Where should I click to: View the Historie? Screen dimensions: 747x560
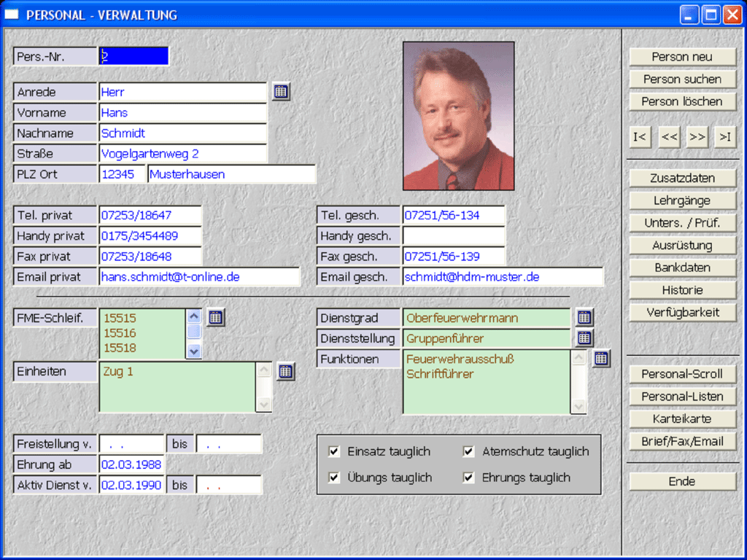[682, 290]
